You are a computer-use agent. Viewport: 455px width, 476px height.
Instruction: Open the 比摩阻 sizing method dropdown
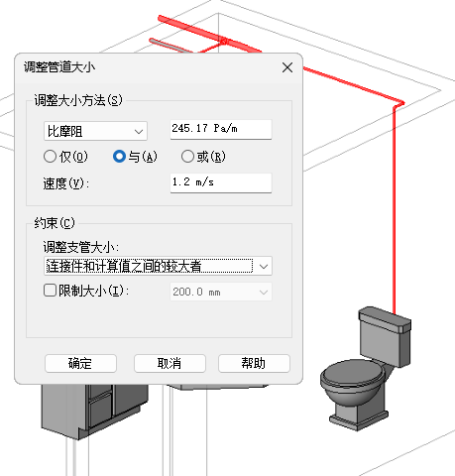95,131
